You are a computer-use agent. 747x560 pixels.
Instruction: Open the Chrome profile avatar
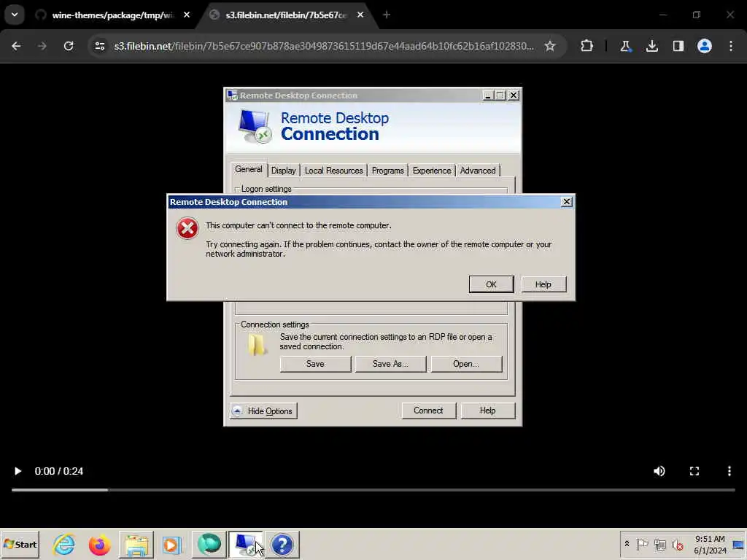click(705, 46)
